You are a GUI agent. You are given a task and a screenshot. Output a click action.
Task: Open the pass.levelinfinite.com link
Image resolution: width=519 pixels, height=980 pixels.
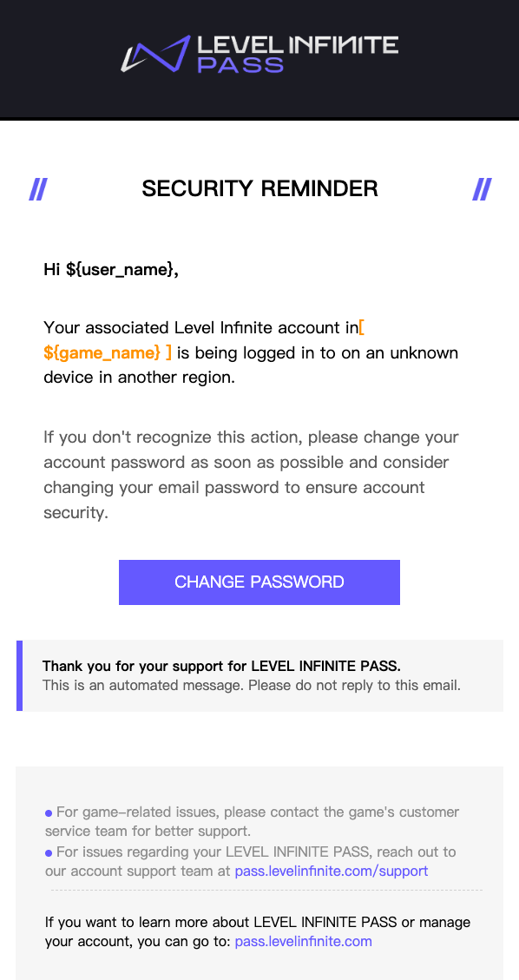303,941
